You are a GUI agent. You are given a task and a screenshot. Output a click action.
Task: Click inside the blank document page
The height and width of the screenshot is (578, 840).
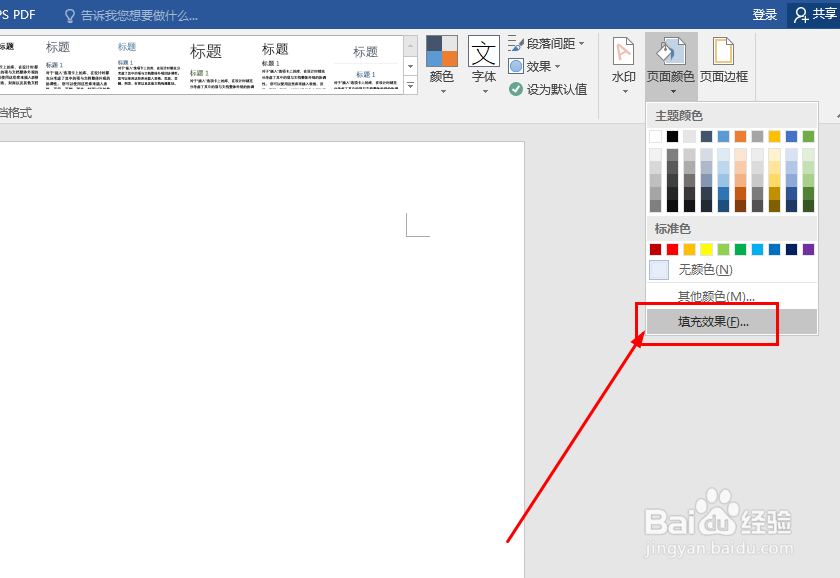point(261,359)
